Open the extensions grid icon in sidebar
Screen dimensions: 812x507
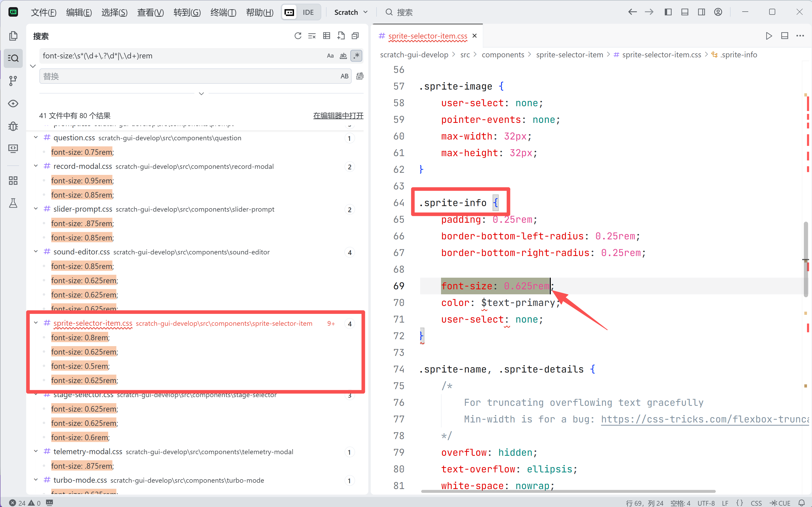point(13,181)
